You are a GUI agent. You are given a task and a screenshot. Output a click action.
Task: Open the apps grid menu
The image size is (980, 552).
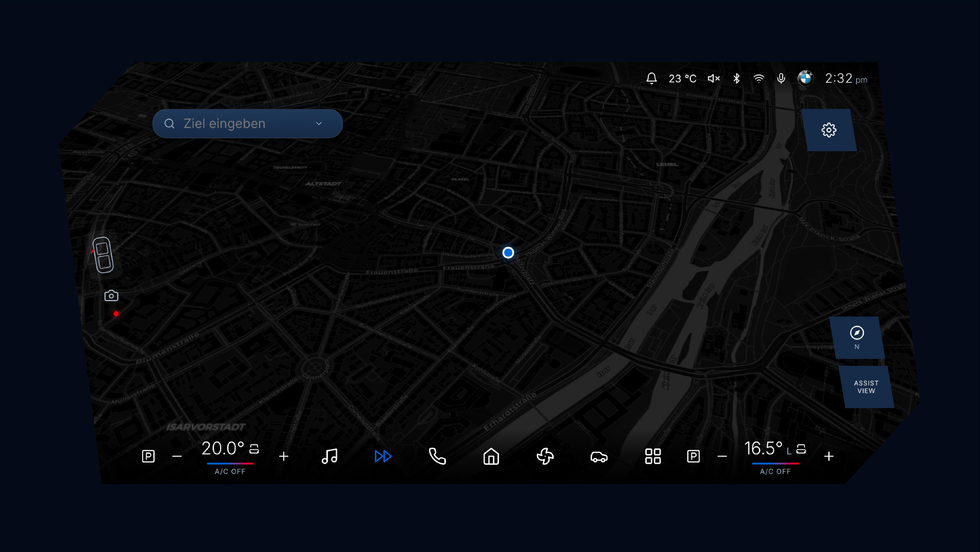[653, 456]
